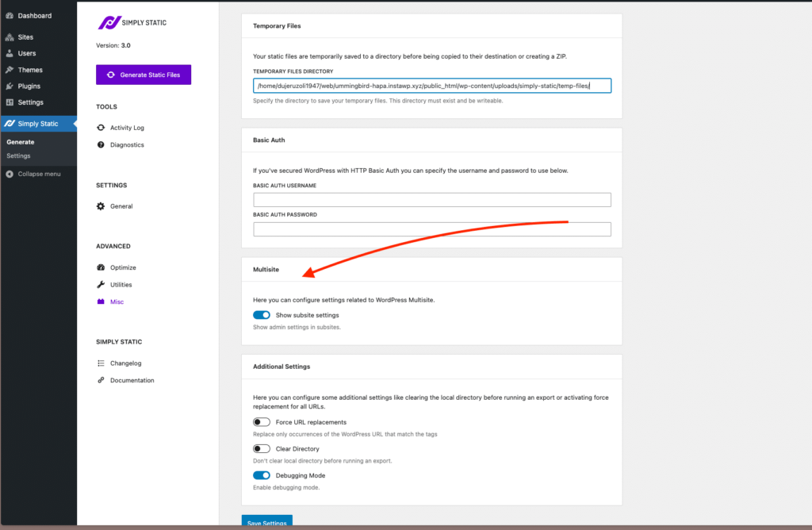Click Basic Auth Password field
Image resolution: width=812 pixels, height=530 pixels.
pos(432,229)
